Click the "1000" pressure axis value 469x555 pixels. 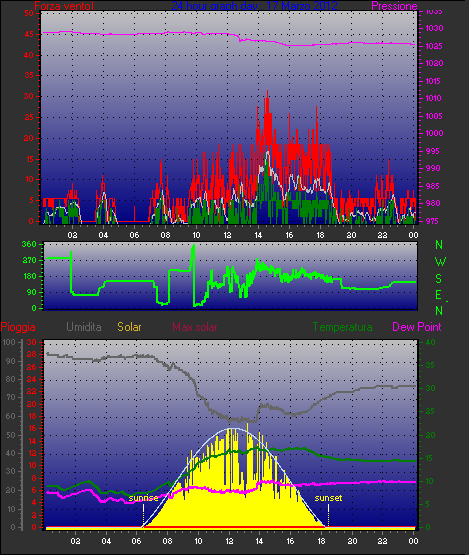[434, 133]
